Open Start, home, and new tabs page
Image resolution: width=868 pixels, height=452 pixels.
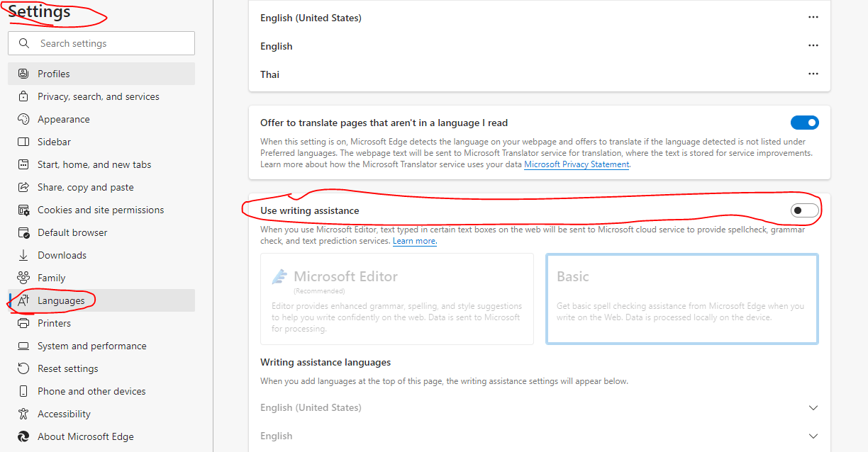[x=101, y=164]
